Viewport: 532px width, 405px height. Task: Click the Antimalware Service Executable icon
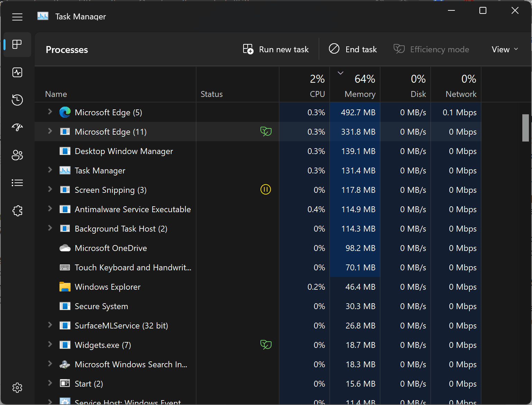tap(65, 209)
